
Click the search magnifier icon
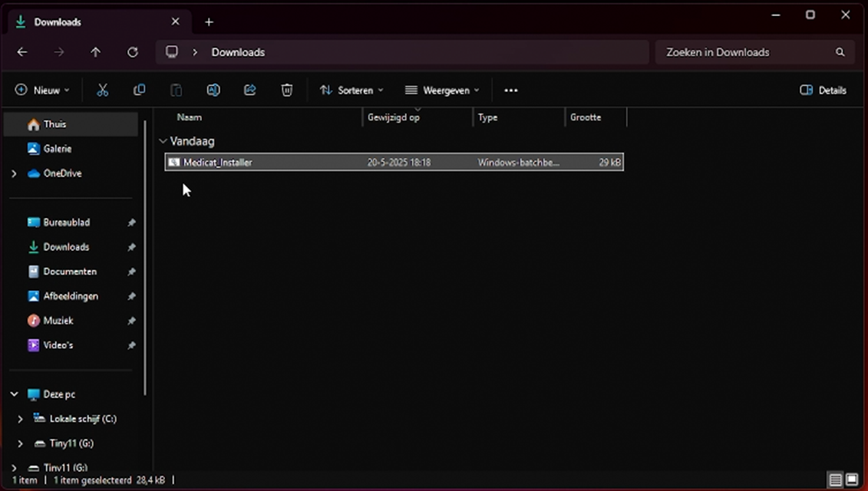point(840,52)
